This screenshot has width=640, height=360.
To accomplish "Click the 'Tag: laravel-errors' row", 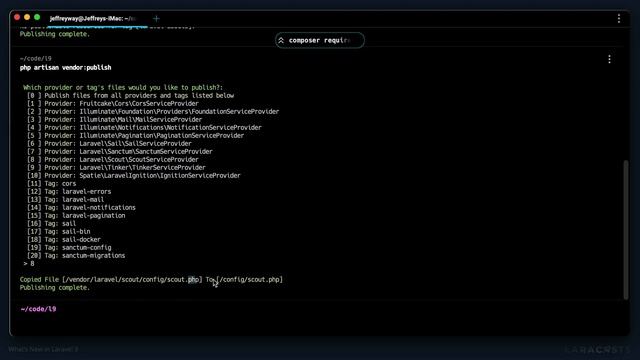I will (69, 191).
